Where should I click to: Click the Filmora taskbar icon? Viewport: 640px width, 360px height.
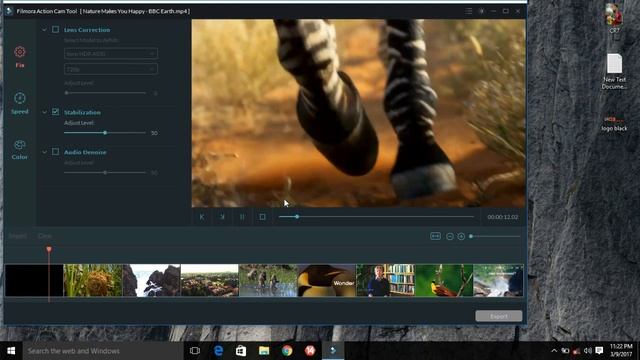[x=333, y=351]
